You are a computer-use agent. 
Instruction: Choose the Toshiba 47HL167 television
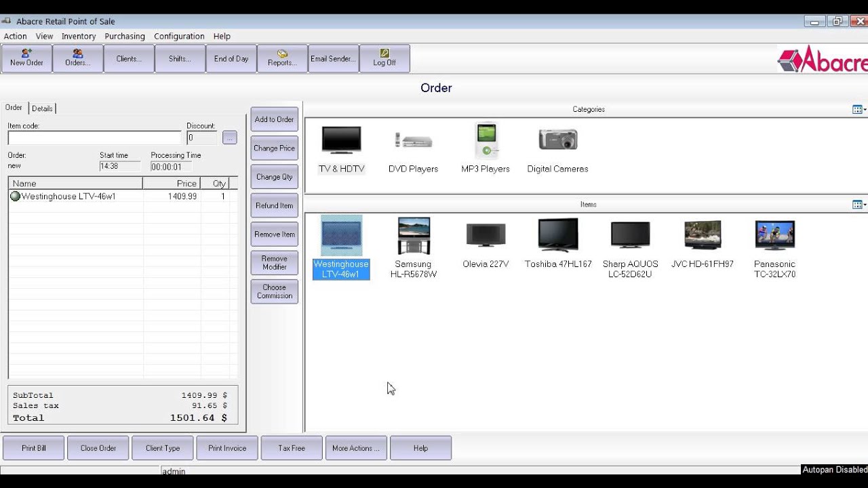point(558,244)
